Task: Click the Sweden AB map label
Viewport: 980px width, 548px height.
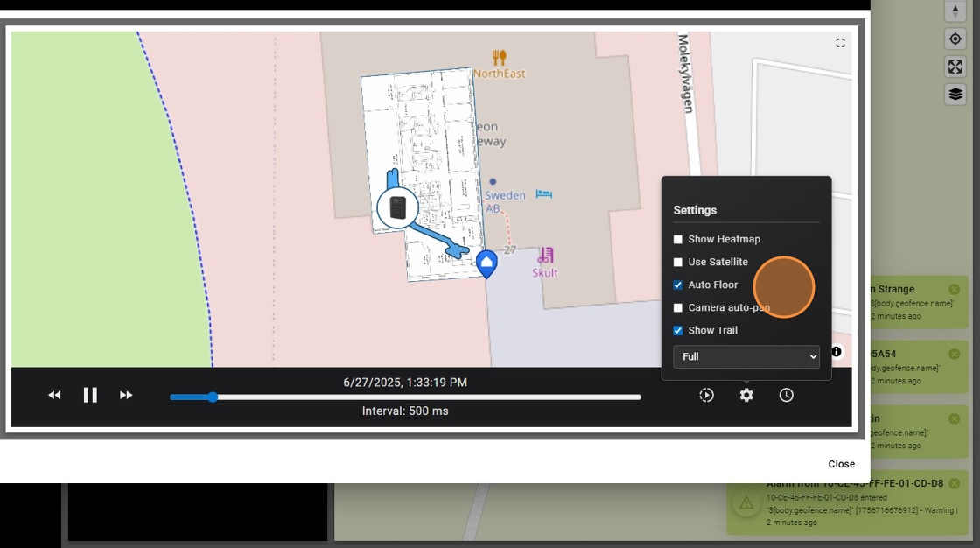Action: click(505, 201)
